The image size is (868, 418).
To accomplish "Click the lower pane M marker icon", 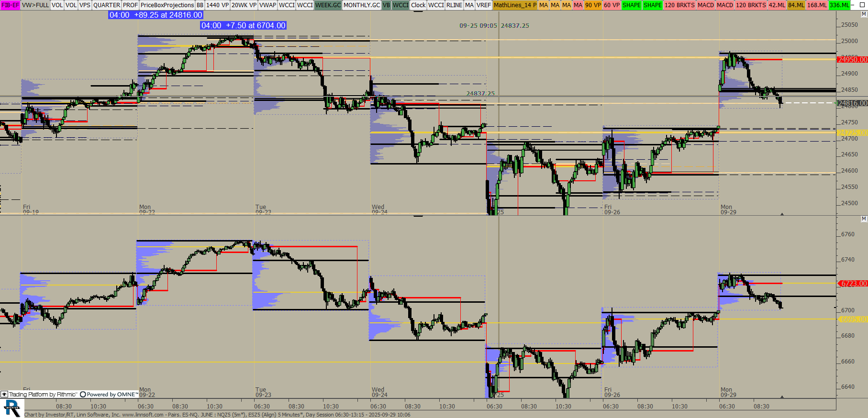I will click(864, 219).
